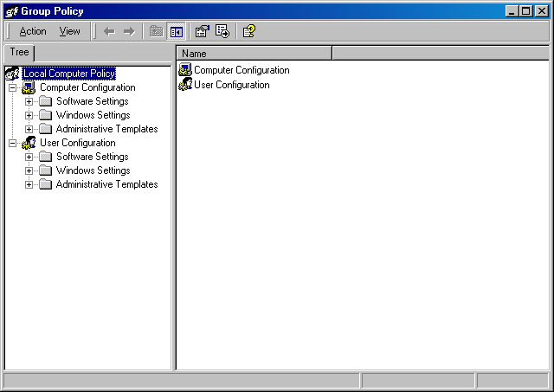Click the Export List toolbar icon
This screenshot has width=554, height=392.
point(222,31)
